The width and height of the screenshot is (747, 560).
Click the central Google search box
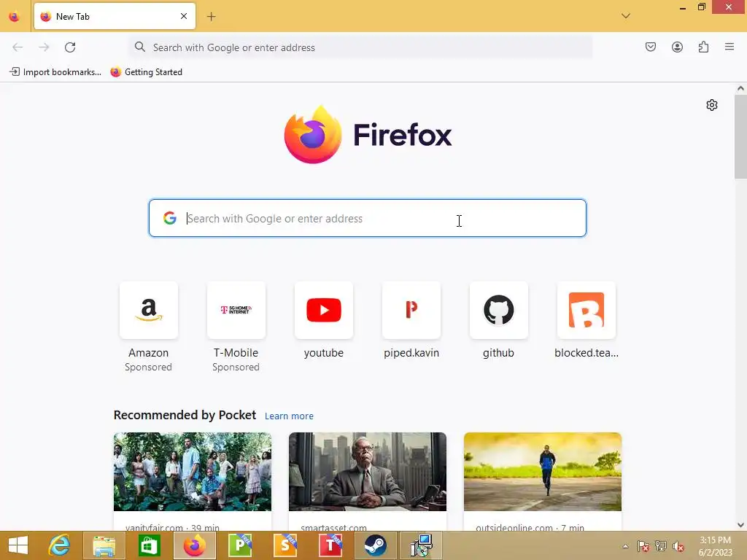368,218
